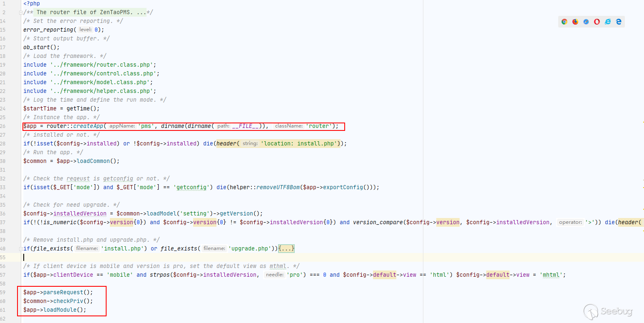Click the parseRequest method call
The image size is (644, 323).
(63, 292)
